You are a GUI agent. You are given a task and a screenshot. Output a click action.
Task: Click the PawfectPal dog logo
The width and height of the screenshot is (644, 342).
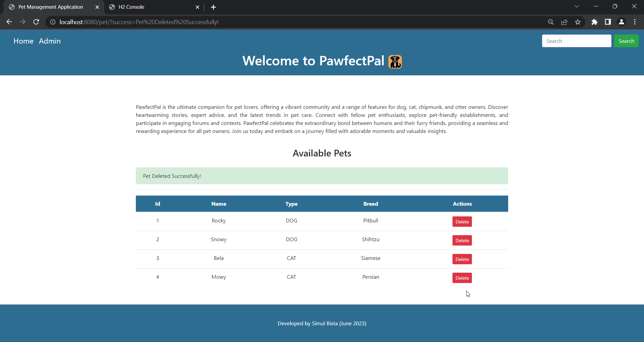(395, 62)
